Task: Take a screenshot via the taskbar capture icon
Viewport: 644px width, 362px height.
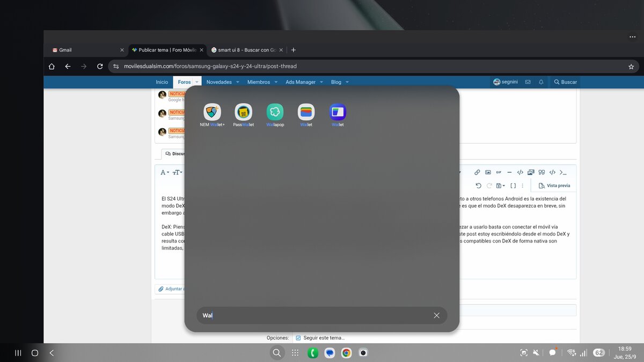Action: tap(524, 353)
